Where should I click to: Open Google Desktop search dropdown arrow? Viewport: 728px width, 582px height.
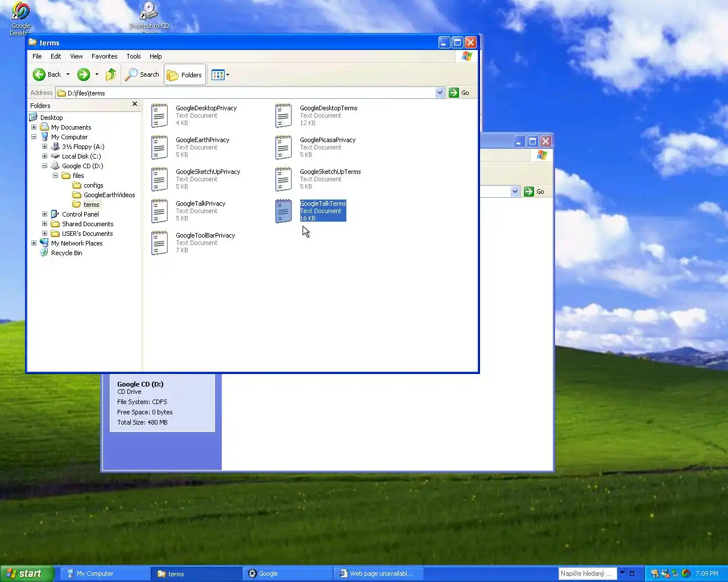coord(622,573)
